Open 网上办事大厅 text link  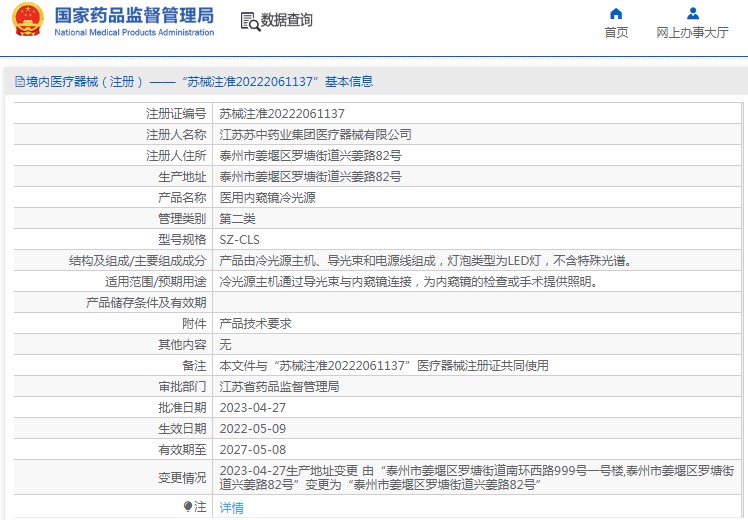692,32
